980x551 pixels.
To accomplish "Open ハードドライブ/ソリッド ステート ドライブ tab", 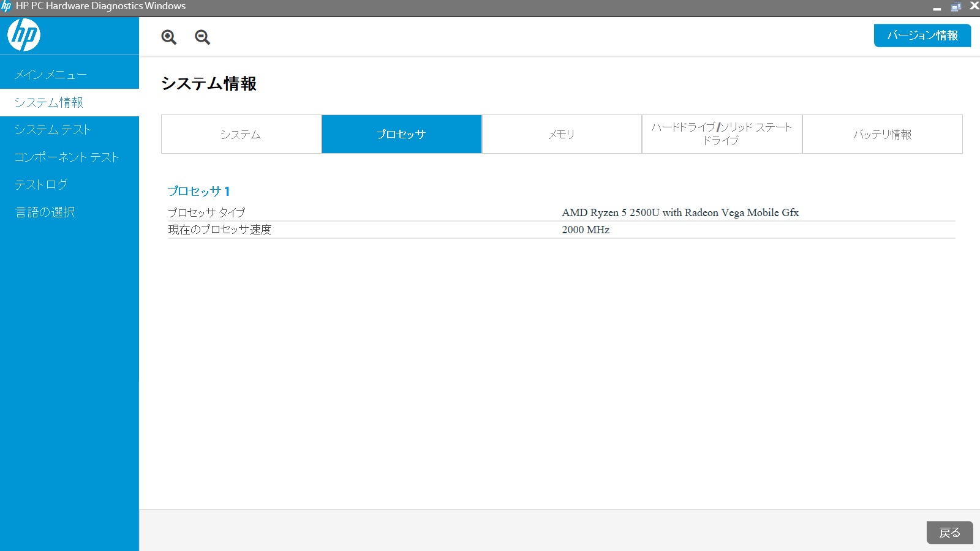I will 722,134.
